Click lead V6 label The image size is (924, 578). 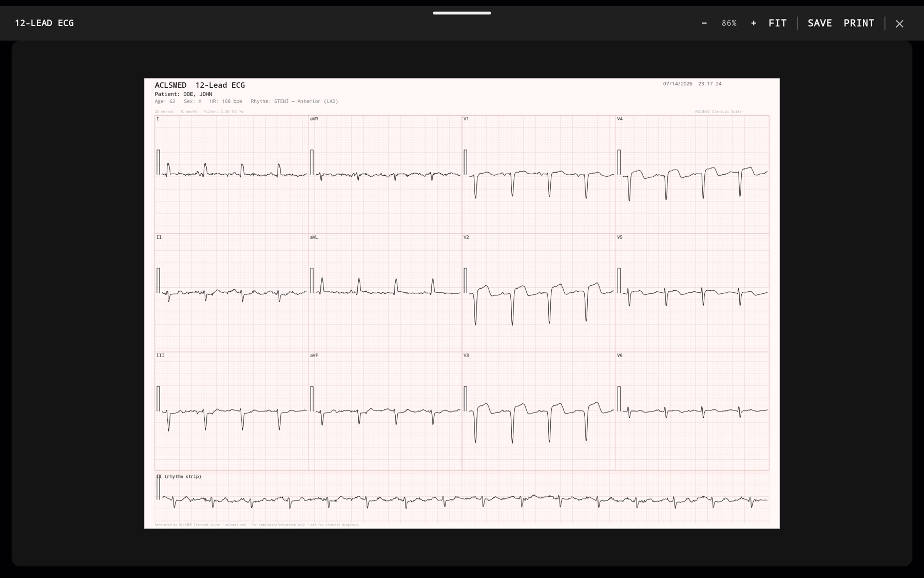(620, 356)
